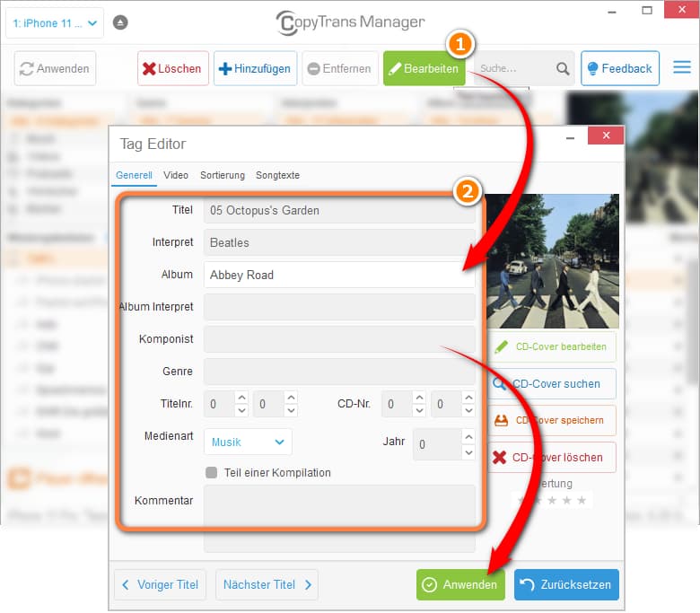Click the Hinzufügen button

255,68
